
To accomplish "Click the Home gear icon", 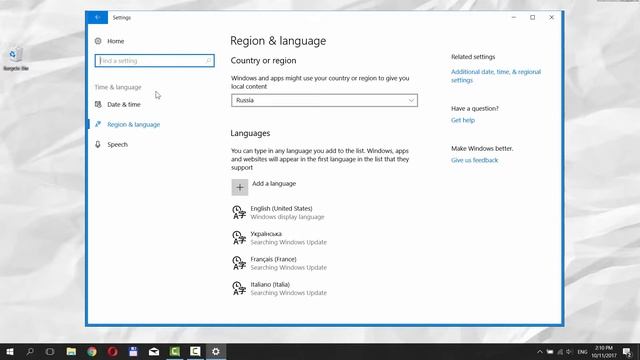I will [98, 41].
